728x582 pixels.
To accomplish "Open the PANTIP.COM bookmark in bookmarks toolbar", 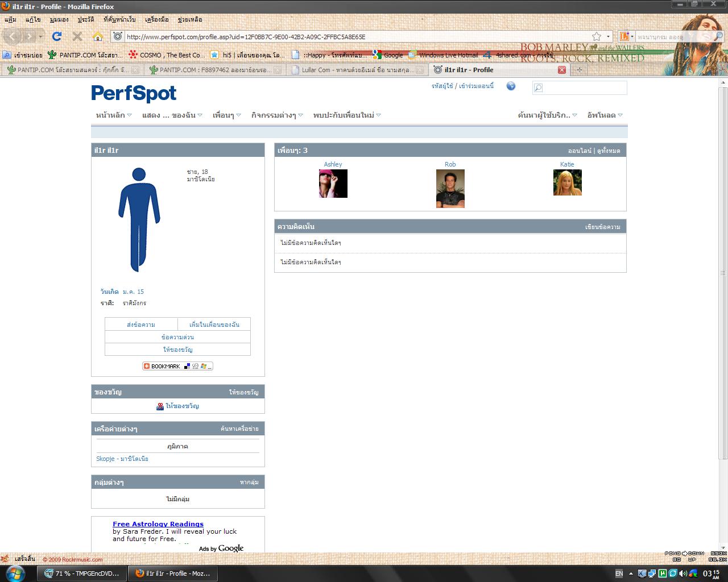I will (85, 55).
